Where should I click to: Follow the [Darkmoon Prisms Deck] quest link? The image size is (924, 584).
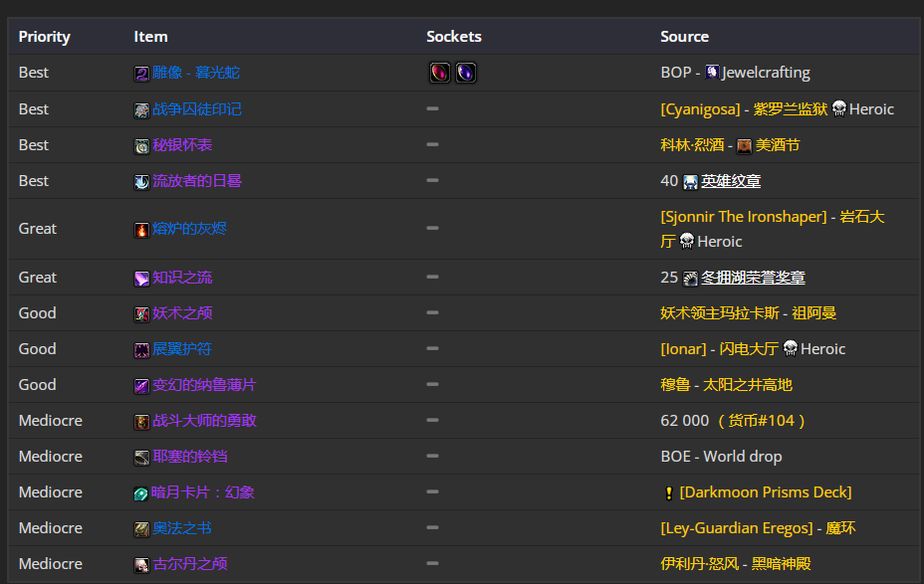(766, 492)
